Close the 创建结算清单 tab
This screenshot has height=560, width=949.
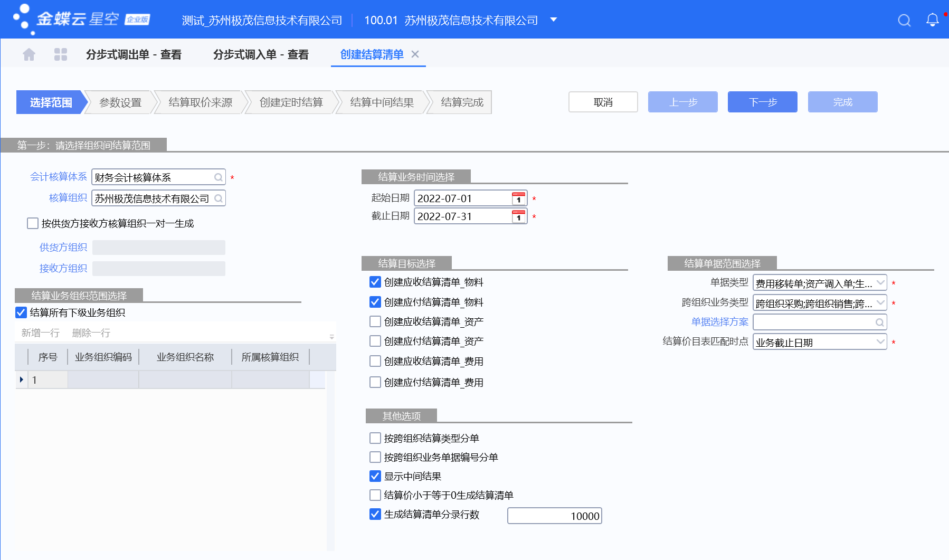click(415, 54)
